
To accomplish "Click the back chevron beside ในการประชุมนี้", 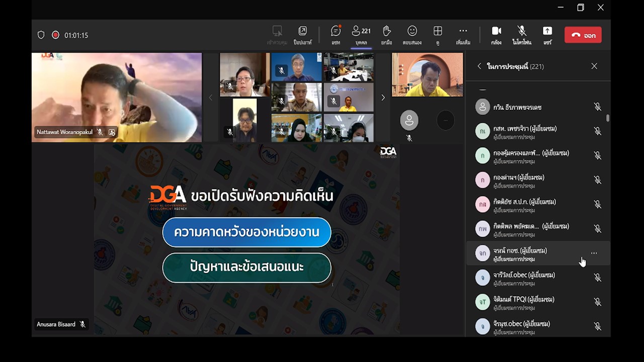I will coord(479,66).
